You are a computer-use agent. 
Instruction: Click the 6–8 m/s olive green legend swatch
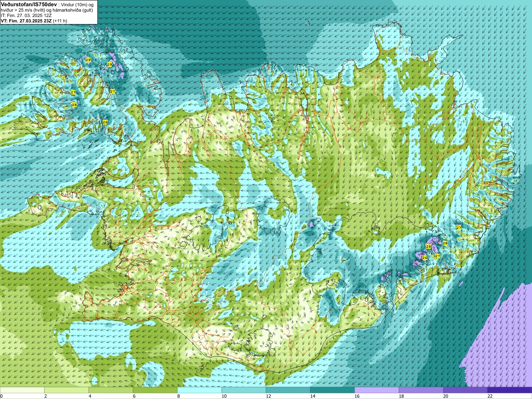(155, 390)
